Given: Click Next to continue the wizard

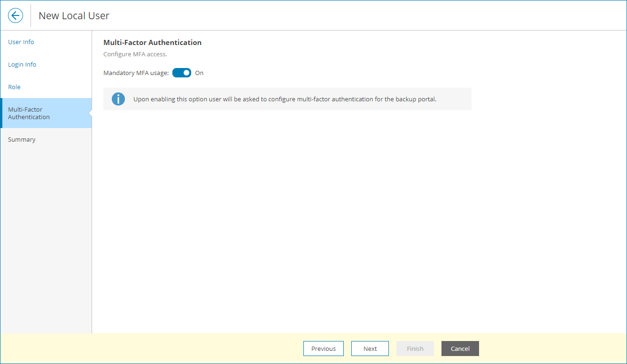Looking at the screenshot, I should coord(370,349).
